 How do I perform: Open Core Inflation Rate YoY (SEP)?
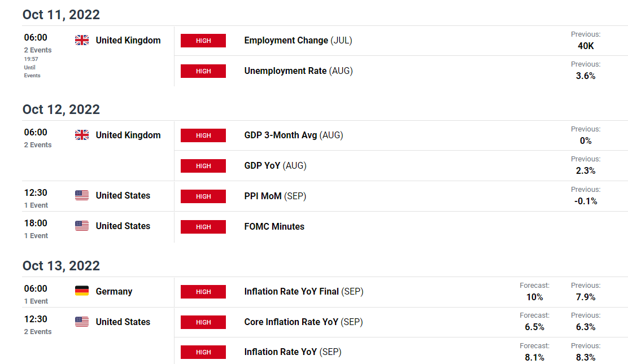tap(304, 322)
